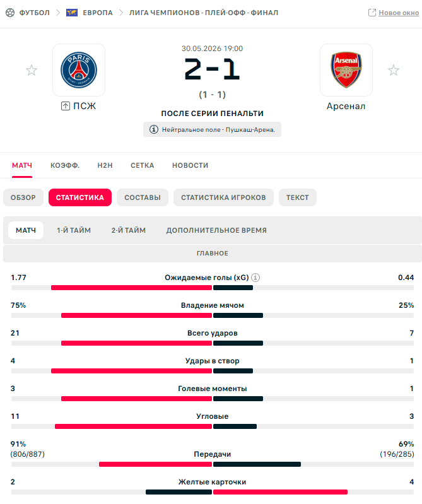This screenshot has height=504, width=422.
Task: Click the Europe flag icon
Action: [x=72, y=13]
